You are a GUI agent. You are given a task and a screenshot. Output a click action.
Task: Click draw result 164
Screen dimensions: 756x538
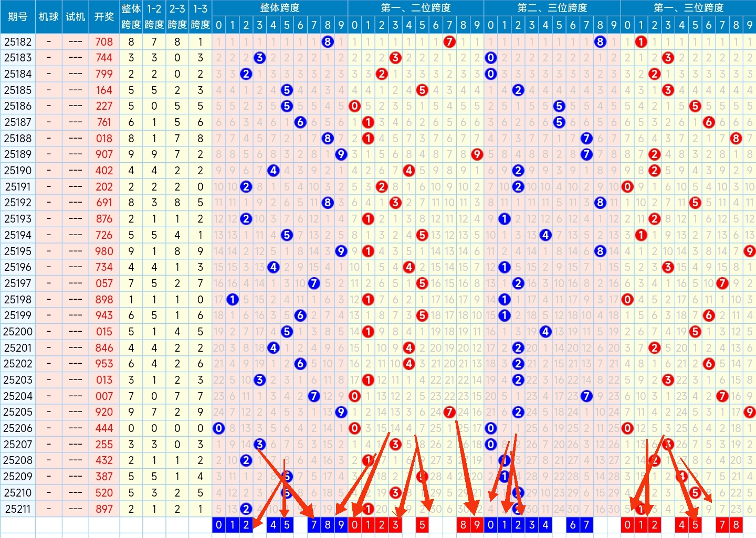click(x=104, y=90)
